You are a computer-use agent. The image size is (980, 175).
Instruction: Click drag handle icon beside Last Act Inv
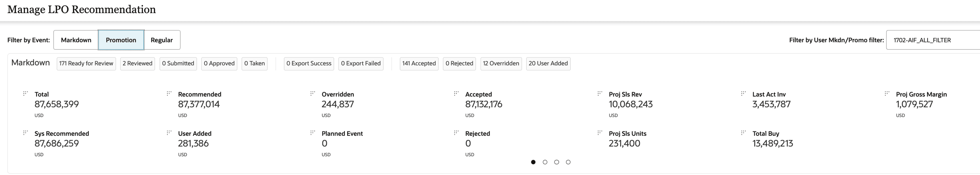click(743, 93)
